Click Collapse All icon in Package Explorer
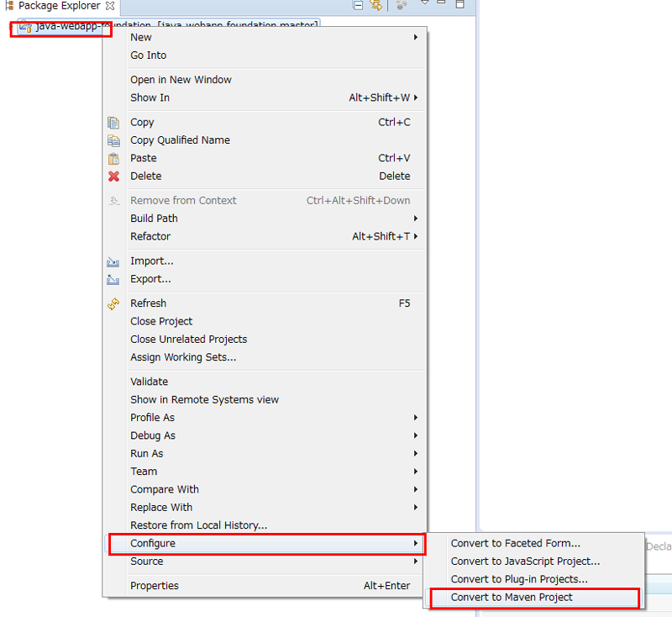This screenshot has width=672, height=617. pyautogui.click(x=359, y=6)
